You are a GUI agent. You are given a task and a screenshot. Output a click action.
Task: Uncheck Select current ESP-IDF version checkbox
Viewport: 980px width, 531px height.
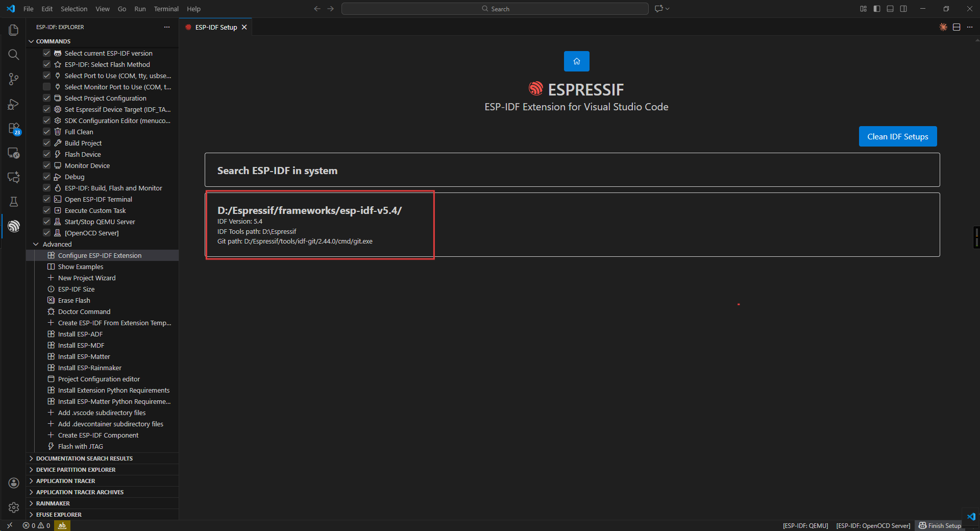[46, 53]
